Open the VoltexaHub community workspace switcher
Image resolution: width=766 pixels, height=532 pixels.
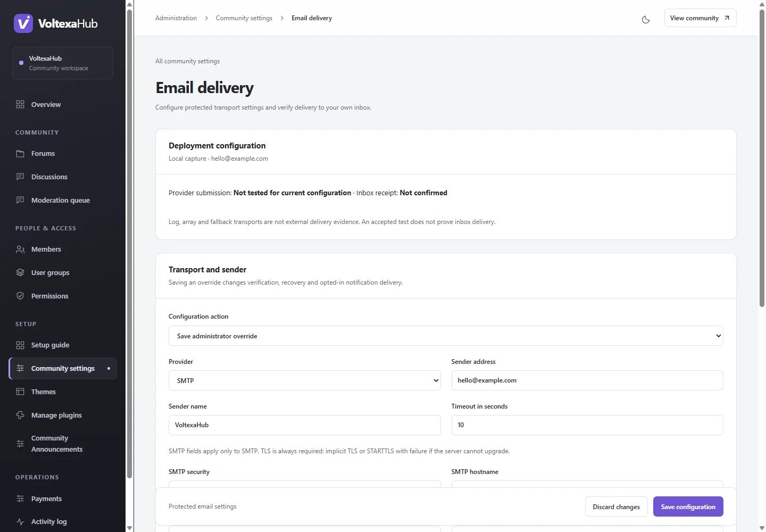[63, 63]
